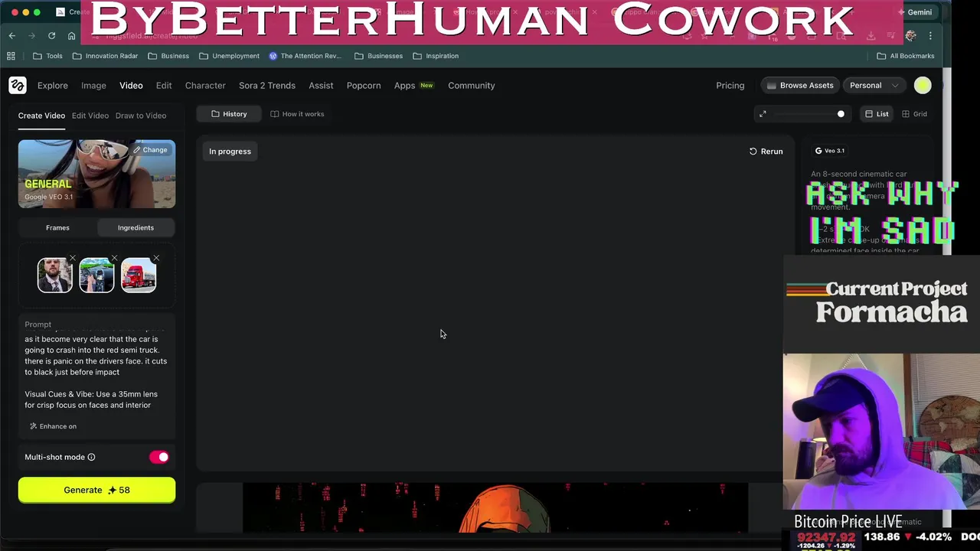The height and width of the screenshot is (551, 980).
Task: Select the Ingredients mode
Action: coord(136,227)
